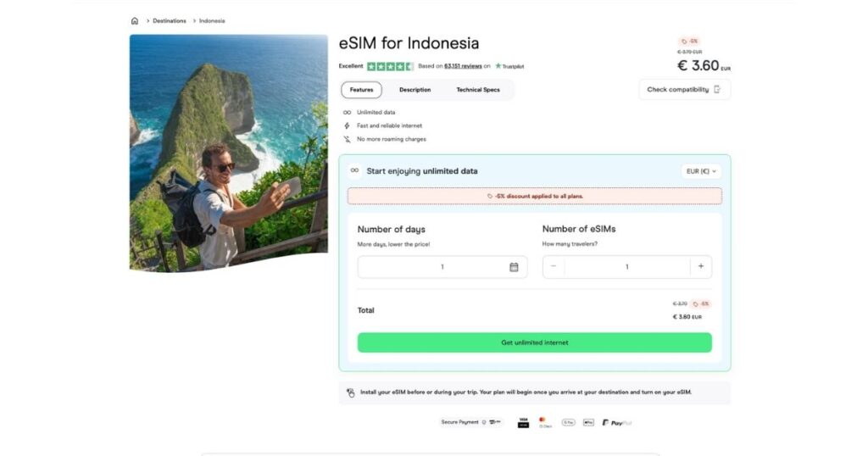Switch to the Description tab
Viewport: 868px width, 456px height.
[x=415, y=90]
